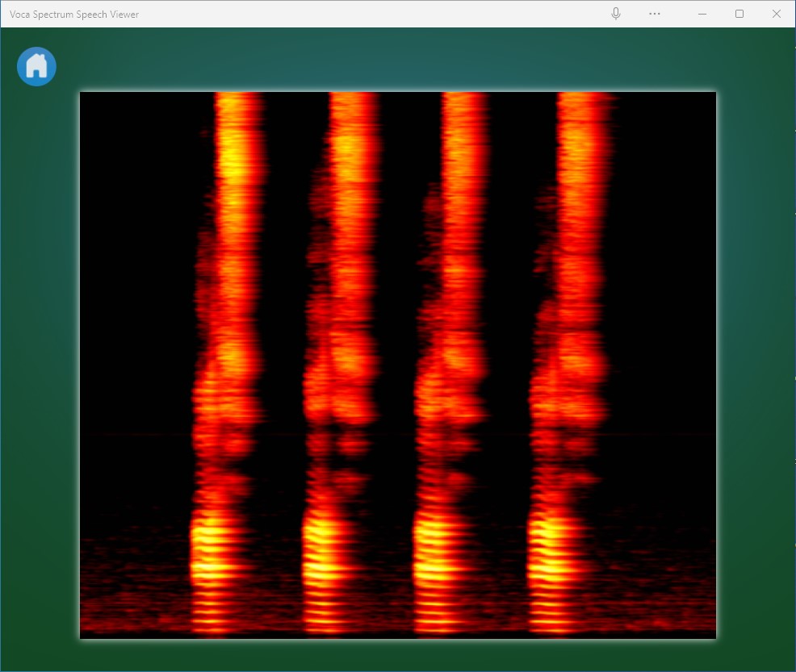Click the microphone icon in title bar
Image resolution: width=796 pixels, height=672 pixels.
coord(616,14)
